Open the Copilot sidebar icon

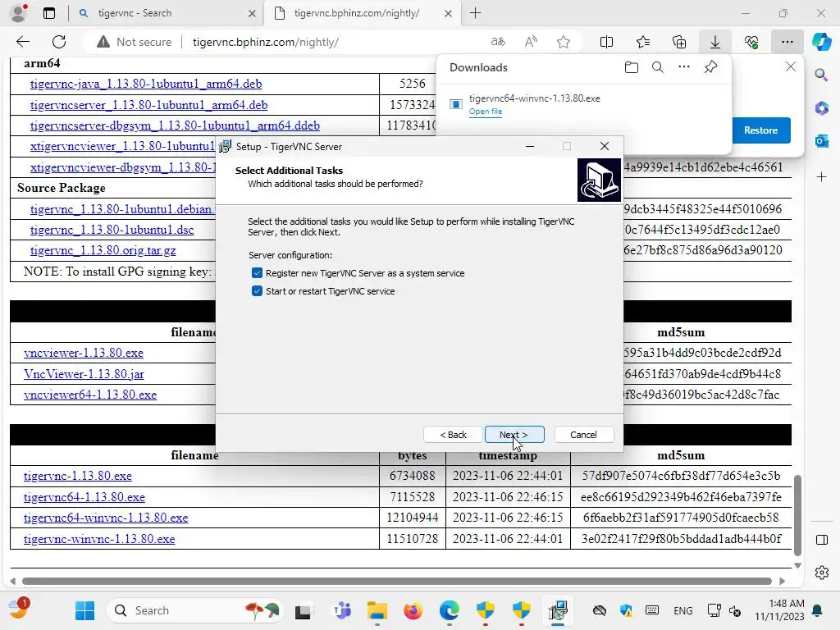(x=822, y=42)
